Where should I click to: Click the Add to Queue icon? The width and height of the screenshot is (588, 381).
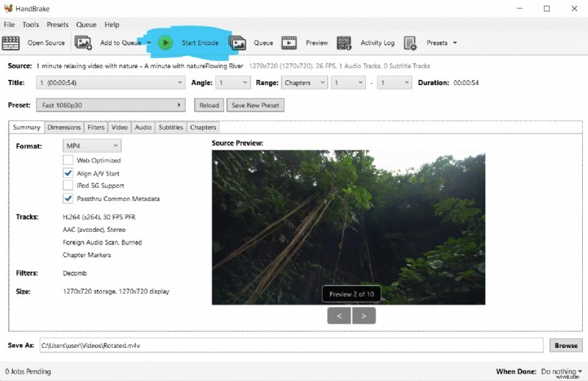[83, 43]
